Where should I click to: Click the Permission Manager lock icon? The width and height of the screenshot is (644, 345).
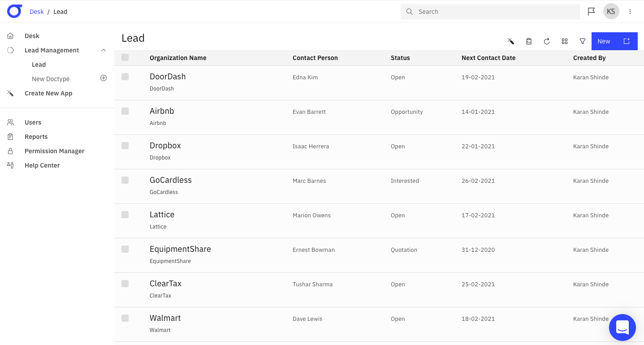click(x=10, y=151)
